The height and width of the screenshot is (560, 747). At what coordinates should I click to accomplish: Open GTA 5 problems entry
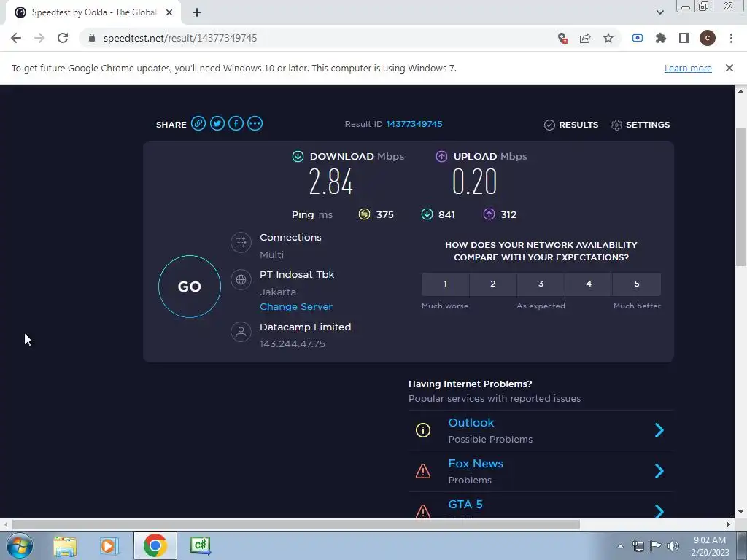541,506
